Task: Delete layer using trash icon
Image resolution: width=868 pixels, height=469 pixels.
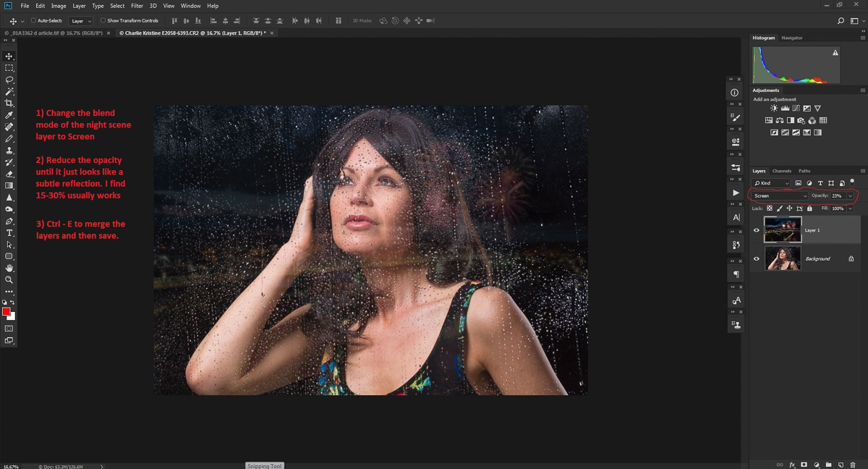Action: [x=854, y=465]
